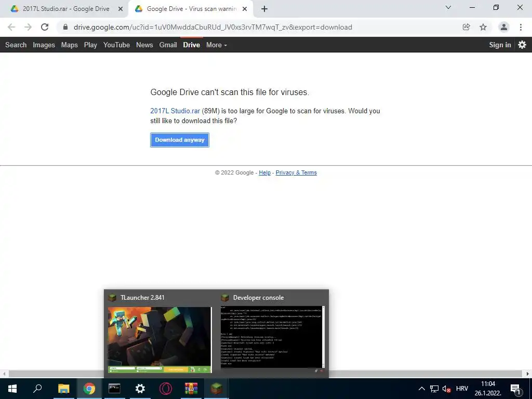Reload the current page
532x399 pixels.
(45, 27)
